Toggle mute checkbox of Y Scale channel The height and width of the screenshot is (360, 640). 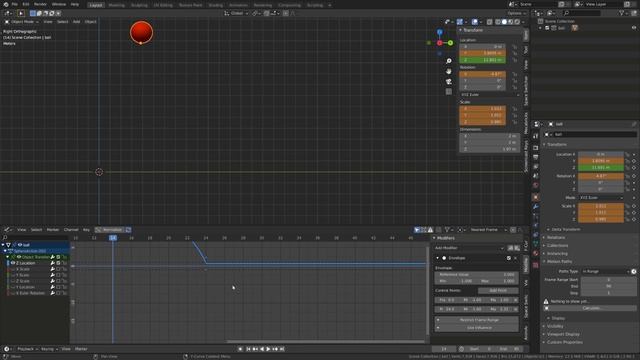tap(58, 275)
